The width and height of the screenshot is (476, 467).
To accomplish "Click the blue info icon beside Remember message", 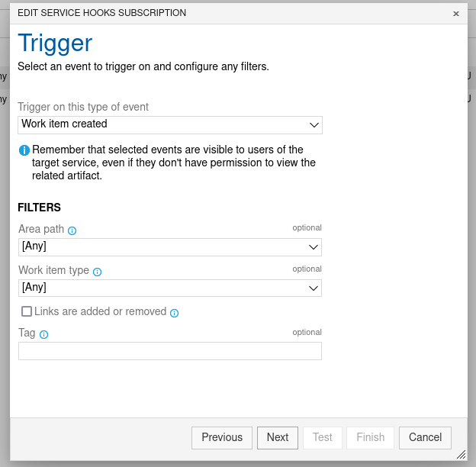I will pos(24,150).
